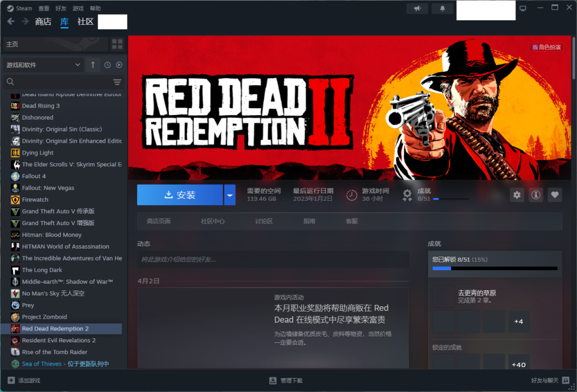Image resolution: width=577 pixels, height=392 pixels.
Task: Click the 安装 install button
Action: click(180, 195)
